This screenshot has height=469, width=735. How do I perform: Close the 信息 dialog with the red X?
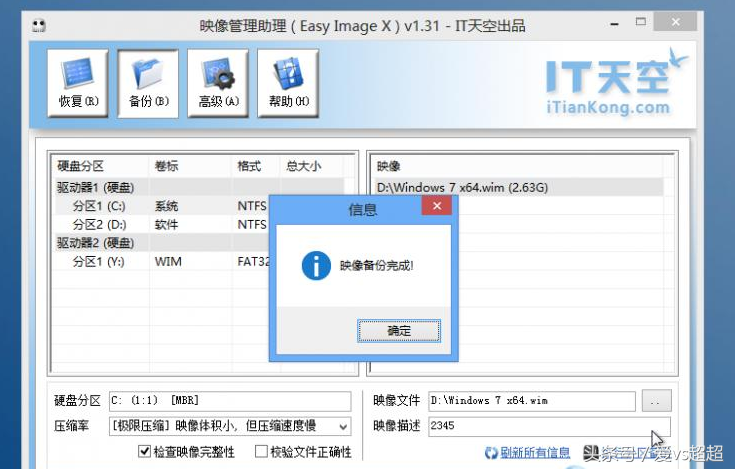click(437, 206)
